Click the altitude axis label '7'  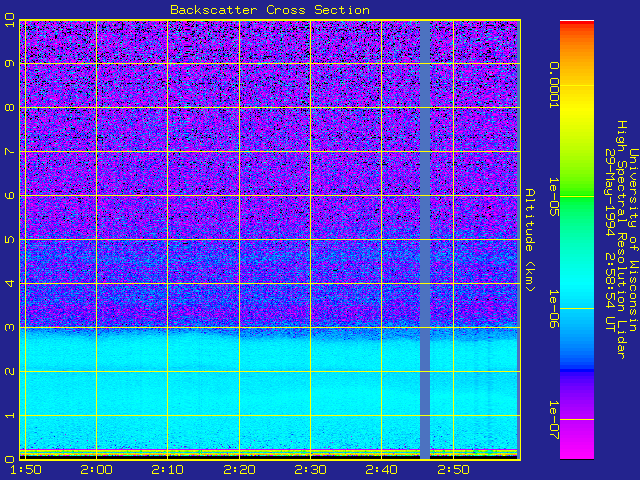click(10, 151)
